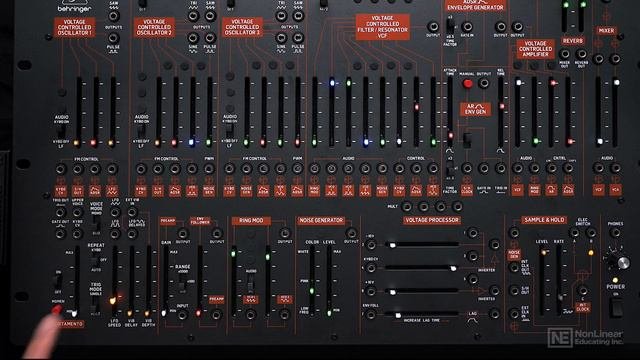Click the VCO 3 pulse output jack
The height and width of the screenshot is (360, 640).
pyautogui.click(x=298, y=38)
